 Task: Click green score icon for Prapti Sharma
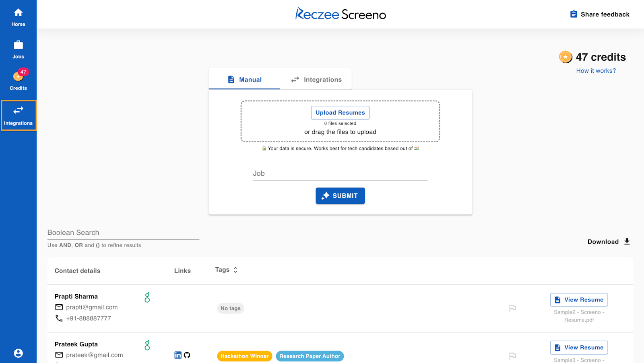[x=147, y=297]
